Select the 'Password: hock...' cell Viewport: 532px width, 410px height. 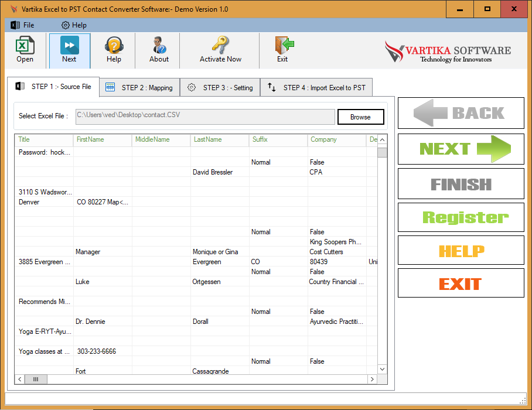[44, 152]
